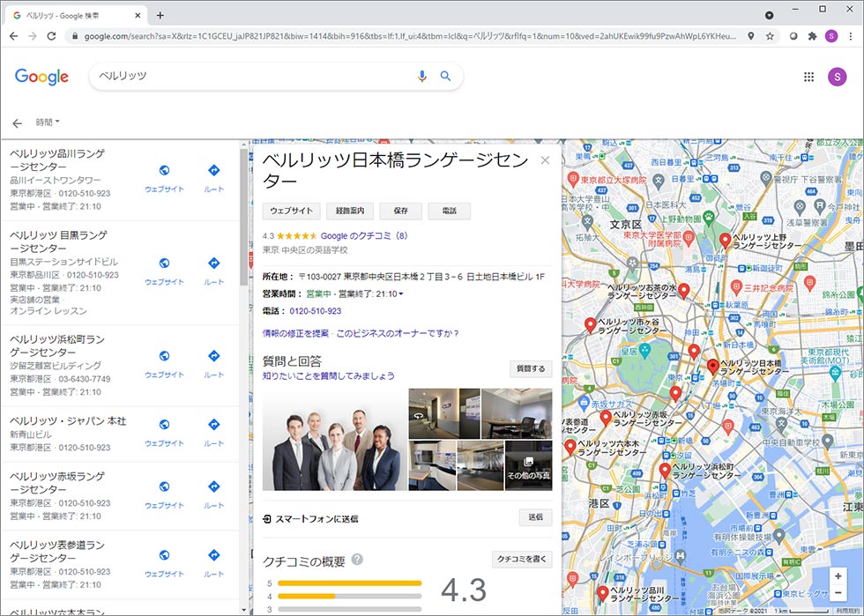
Task: Click the 質問する button
Action: (x=531, y=368)
